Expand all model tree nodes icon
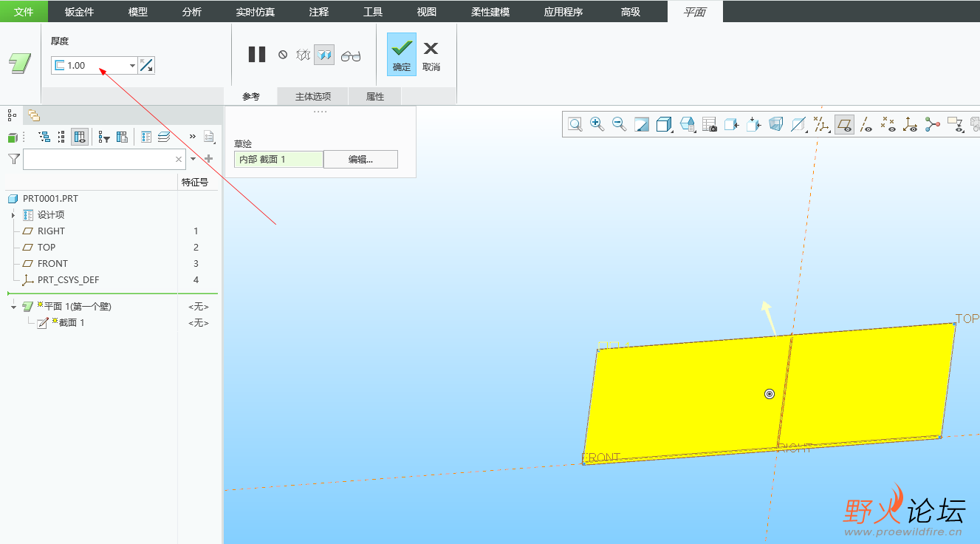This screenshot has height=544, width=980. coord(44,137)
